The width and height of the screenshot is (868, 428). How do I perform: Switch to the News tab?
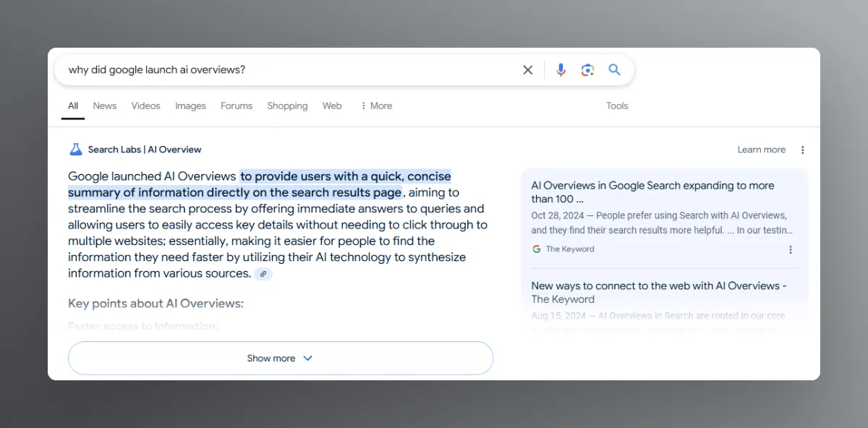coord(105,106)
